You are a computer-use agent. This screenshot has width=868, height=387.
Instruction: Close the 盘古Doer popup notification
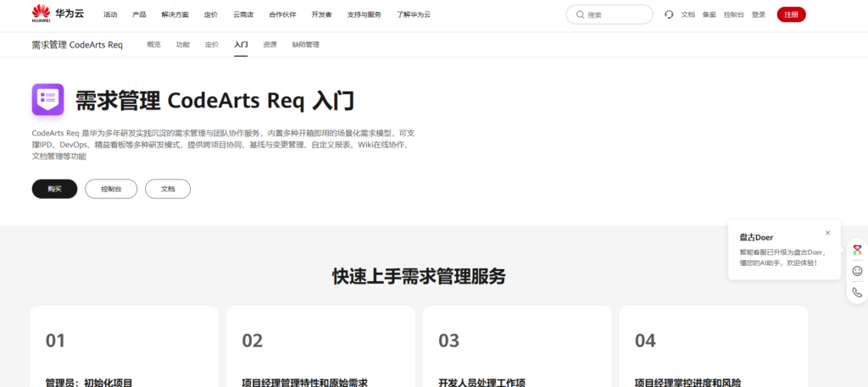(x=827, y=233)
